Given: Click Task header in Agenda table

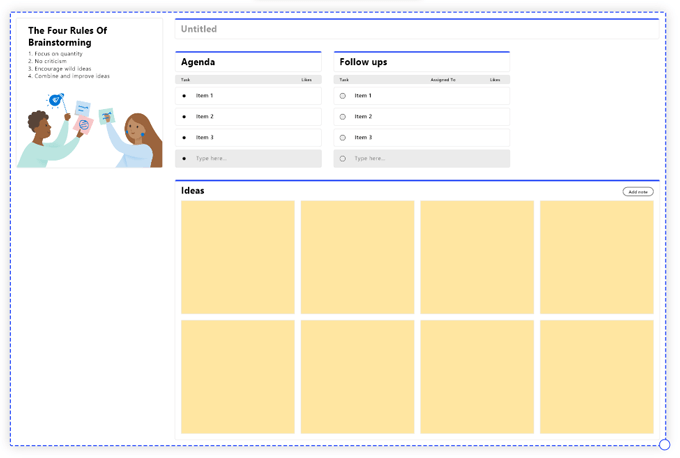Looking at the screenshot, I should pos(185,80).
